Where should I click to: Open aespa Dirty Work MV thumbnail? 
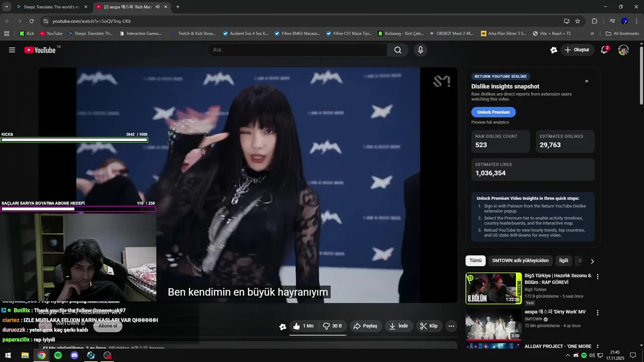pyautogui.click(x=494, y=324)
